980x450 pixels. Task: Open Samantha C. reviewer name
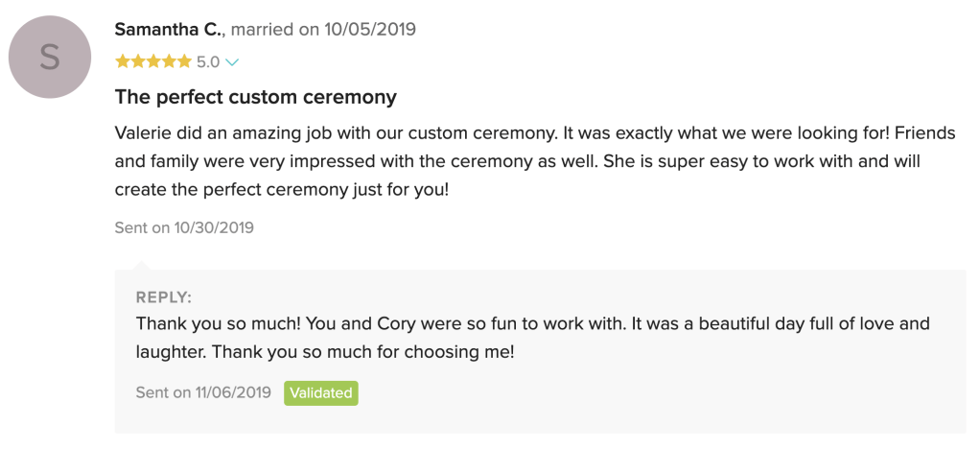(168, 29)
